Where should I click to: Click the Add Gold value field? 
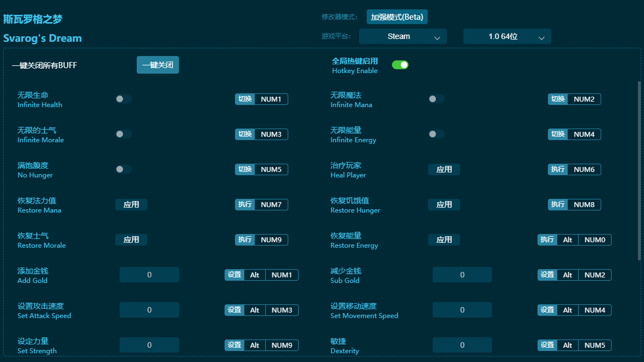[149, 275]
